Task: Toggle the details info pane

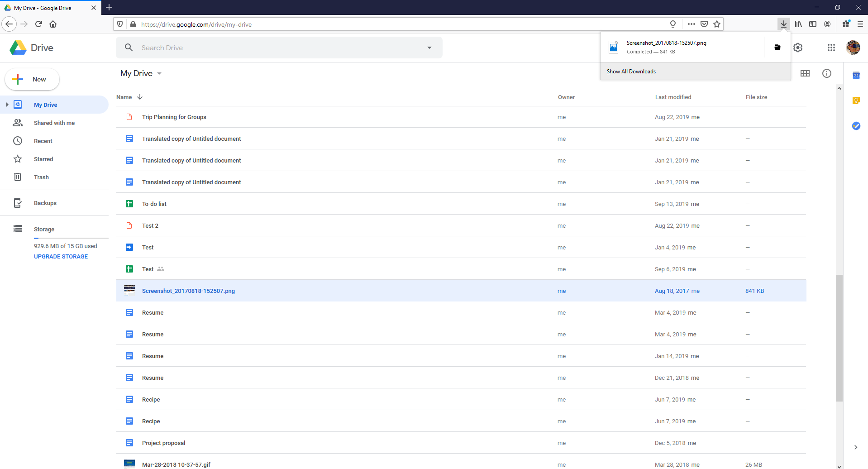Action: click(x=827, y=73)
